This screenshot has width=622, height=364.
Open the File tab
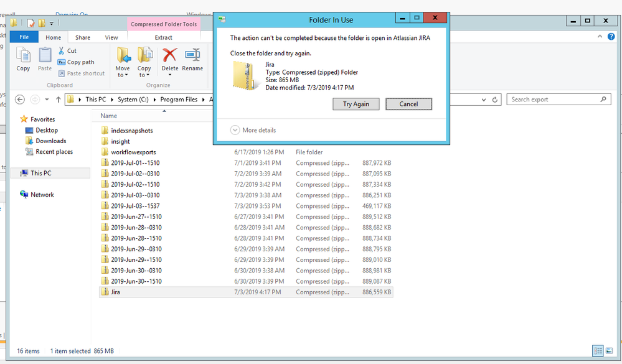pyautogui.click(x=24, y=37)
